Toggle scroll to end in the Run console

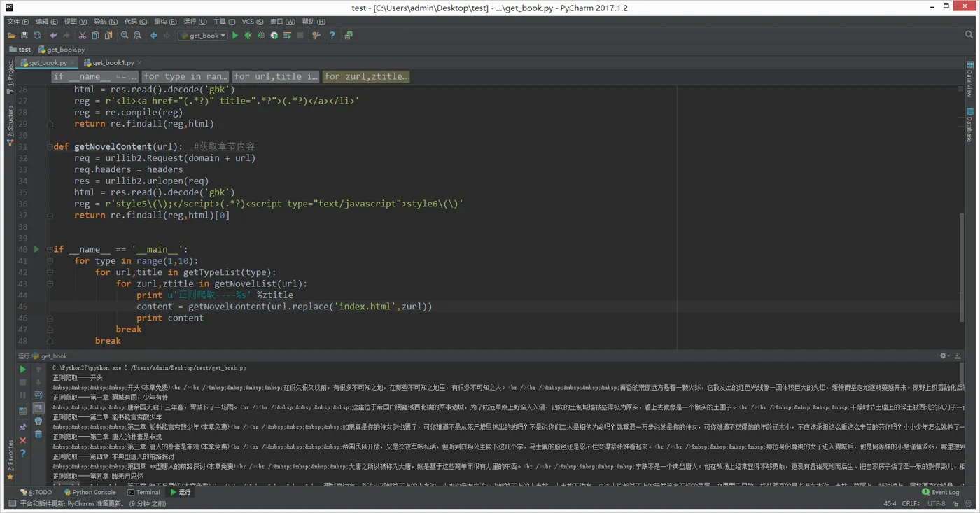tap(38, 409)
